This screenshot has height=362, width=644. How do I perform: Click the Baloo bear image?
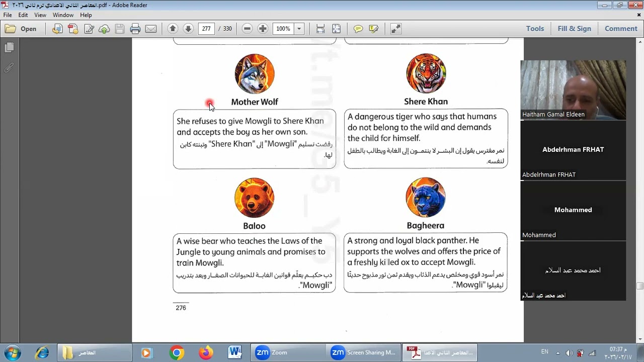[255, 198]
